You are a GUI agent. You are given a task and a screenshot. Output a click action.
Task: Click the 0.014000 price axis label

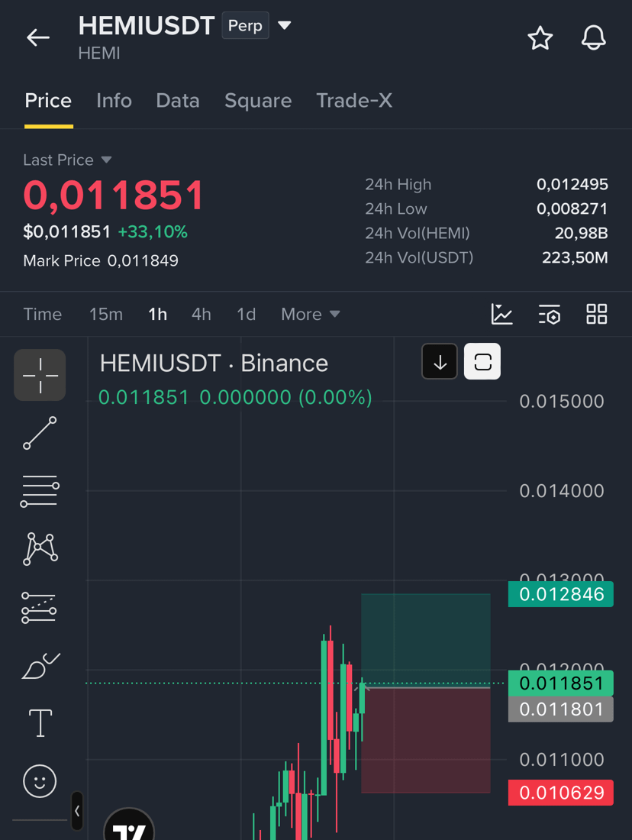click(x=561, y=491)
